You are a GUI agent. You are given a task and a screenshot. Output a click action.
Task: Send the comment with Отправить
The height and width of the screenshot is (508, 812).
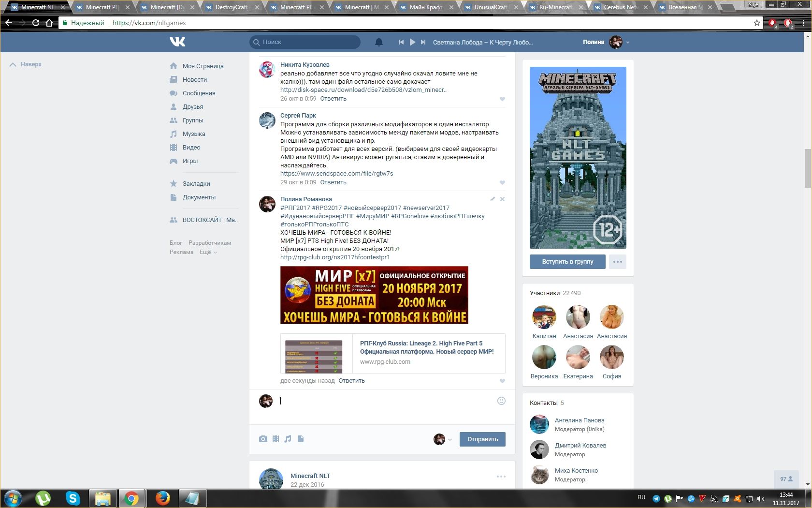point(482,439)
